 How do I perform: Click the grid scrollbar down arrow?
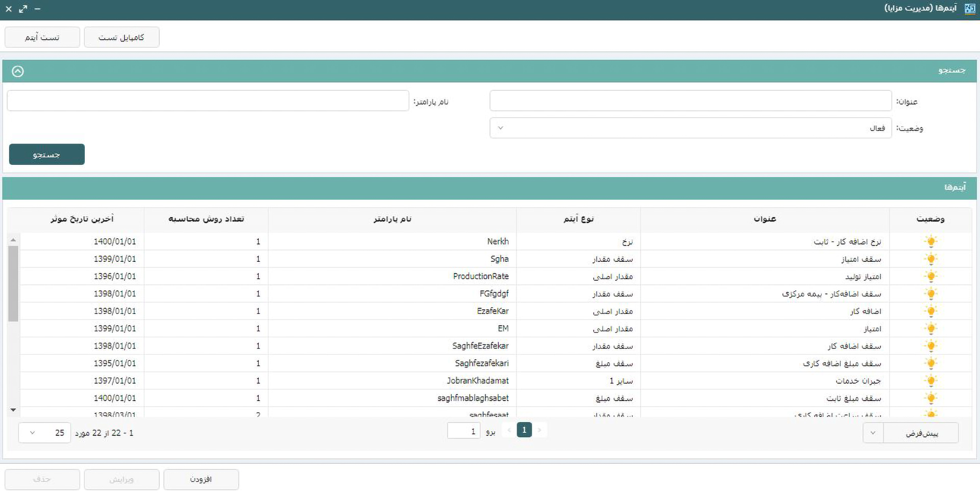pyautogui.click(x=13, y=410)
